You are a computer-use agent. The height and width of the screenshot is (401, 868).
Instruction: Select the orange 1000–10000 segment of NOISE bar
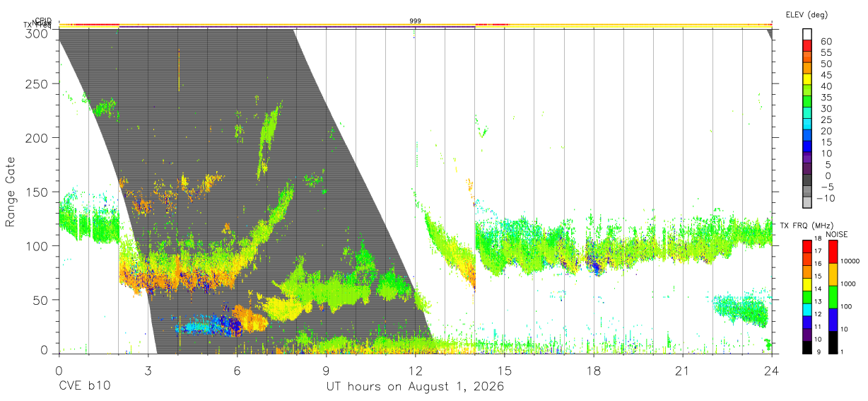(x=833, y=274)
